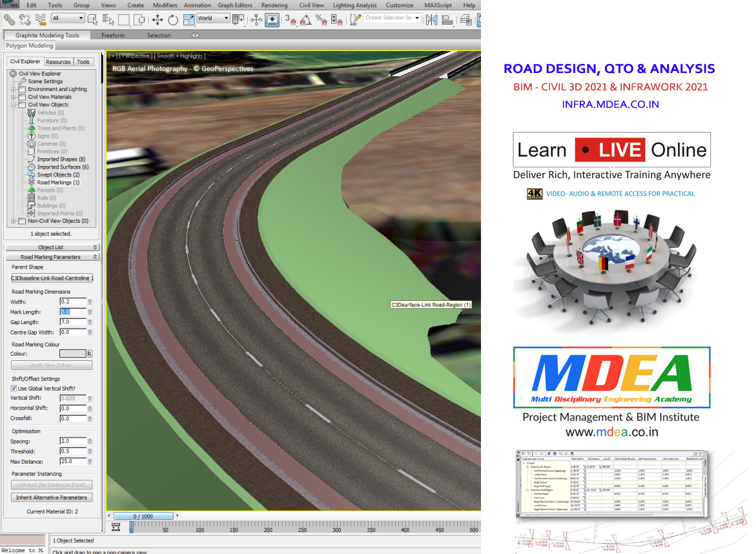Select the Imported Surfaces icon

point(32,167)
